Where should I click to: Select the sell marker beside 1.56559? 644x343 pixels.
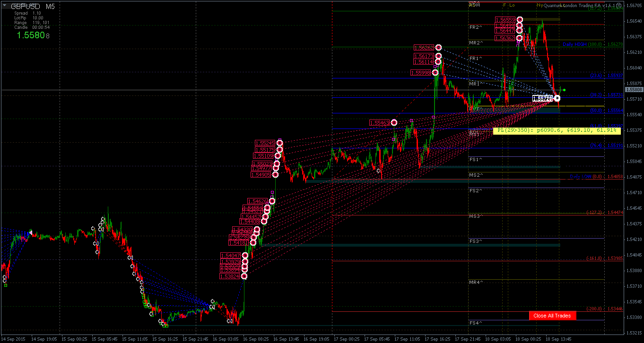pos(520,19)
